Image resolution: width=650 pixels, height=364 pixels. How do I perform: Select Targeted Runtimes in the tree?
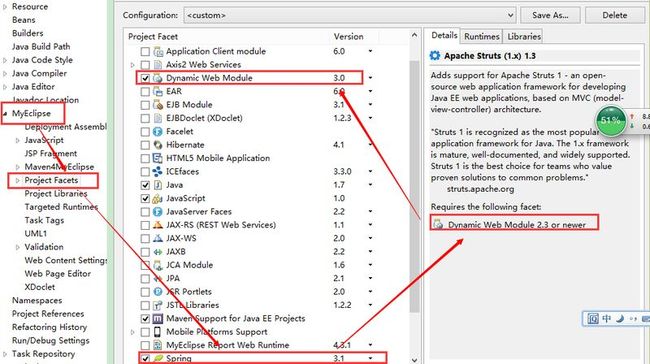point(61,207)
